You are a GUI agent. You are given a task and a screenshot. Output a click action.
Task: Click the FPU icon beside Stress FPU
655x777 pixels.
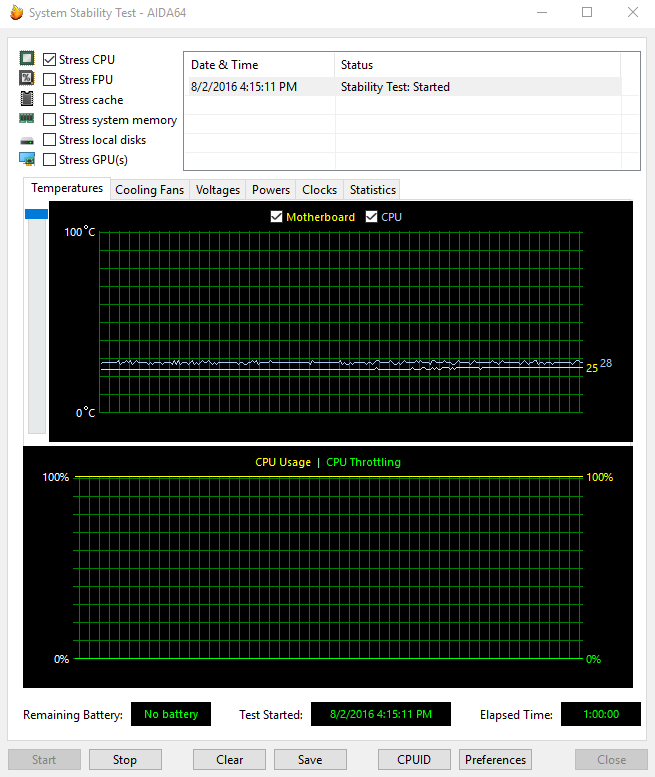(x=27, y=79)
